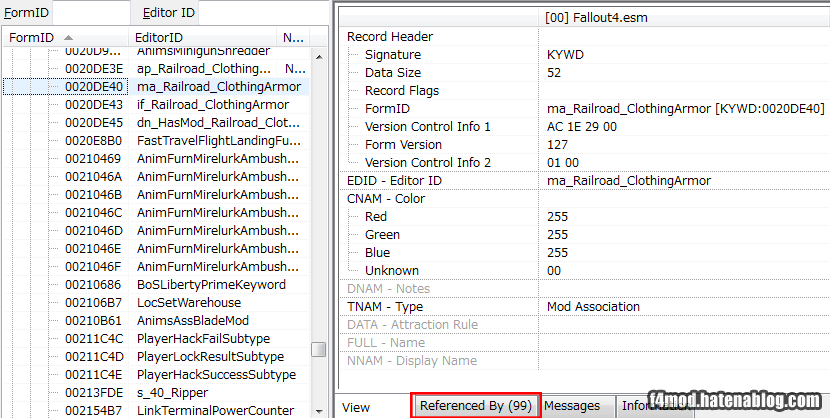Switch to the View tab
830x418 pixels.
point(356,407)
